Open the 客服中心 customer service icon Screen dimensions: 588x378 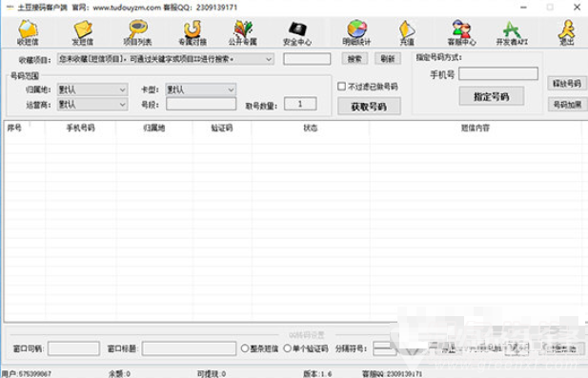pos(461,32)
